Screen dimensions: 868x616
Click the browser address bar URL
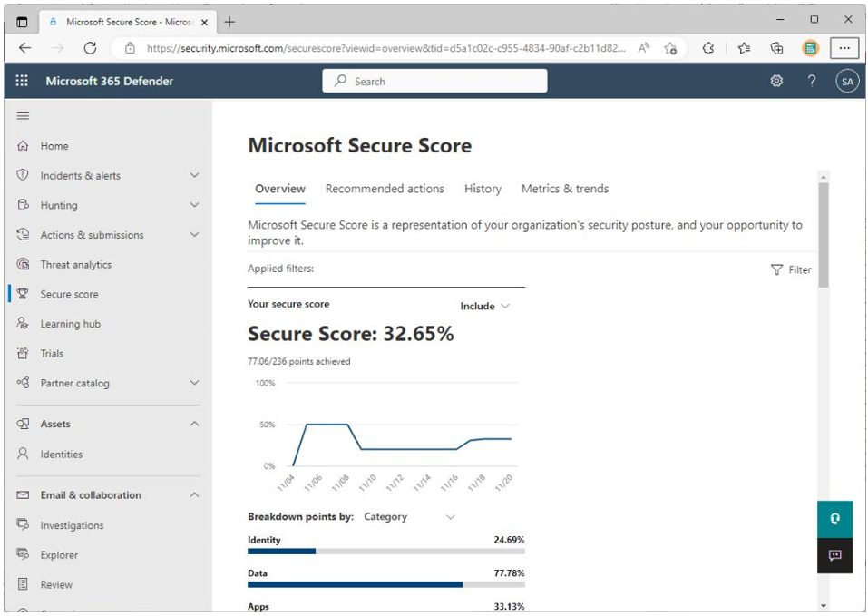[x=385, y=48]
